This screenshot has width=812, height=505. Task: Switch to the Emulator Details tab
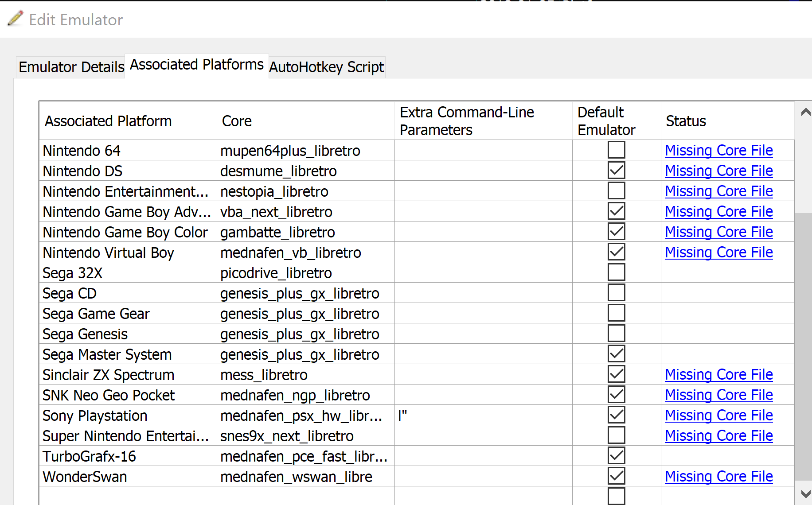coord(71,67)
